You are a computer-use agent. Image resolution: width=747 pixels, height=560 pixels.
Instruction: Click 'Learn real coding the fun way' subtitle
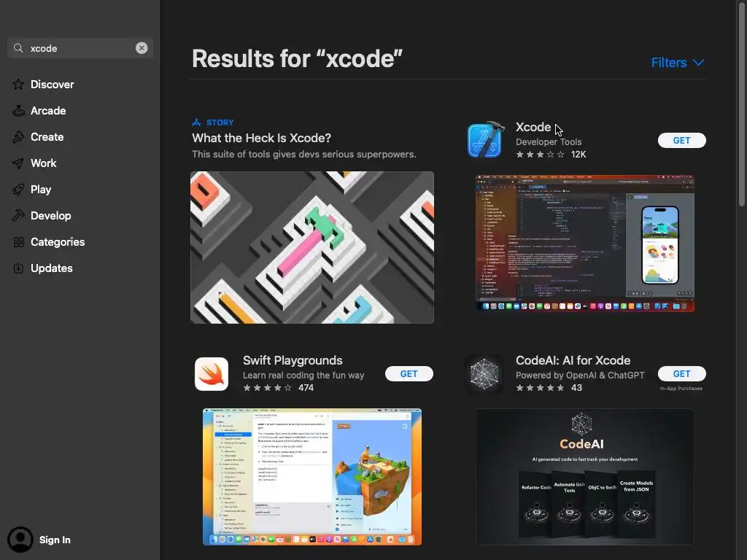click(x=303, y=376)
